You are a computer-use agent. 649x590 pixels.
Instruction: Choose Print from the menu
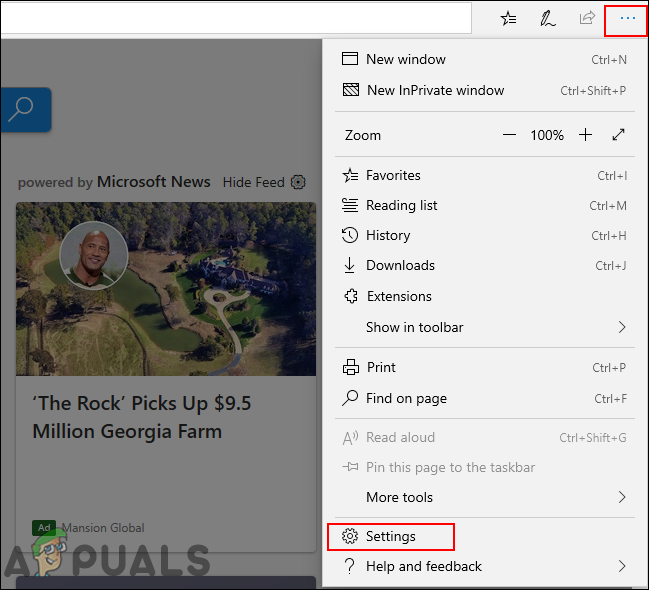[x=484, y=367]
